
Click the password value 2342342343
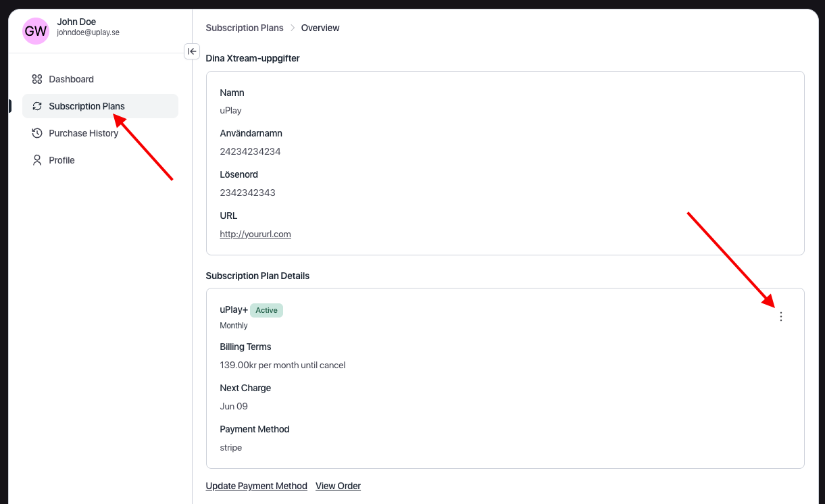tap(247, 193)
